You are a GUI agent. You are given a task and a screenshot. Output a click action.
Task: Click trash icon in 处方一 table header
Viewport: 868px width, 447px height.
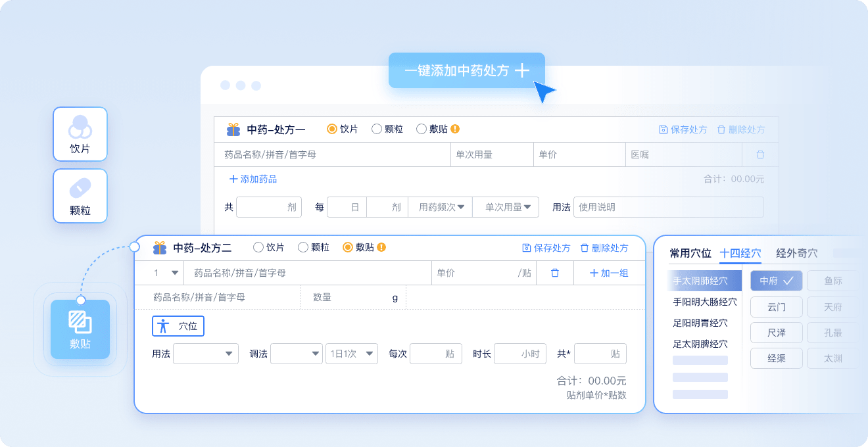pyautogui.click(x=760, y=155)
